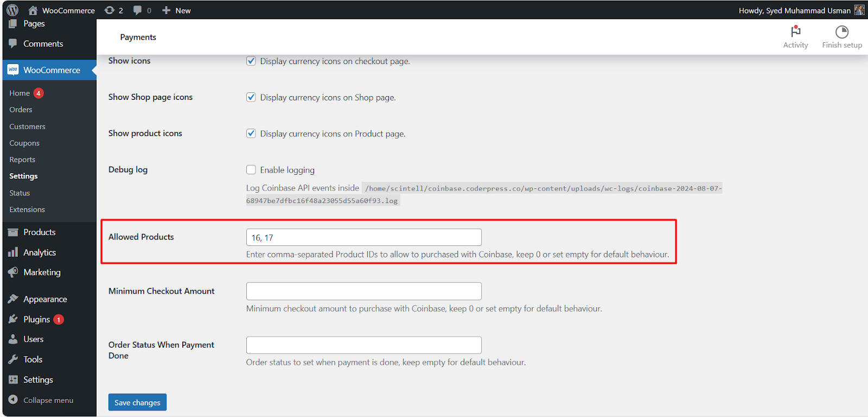Click the user avatar in the admin bar

(859, 10)
